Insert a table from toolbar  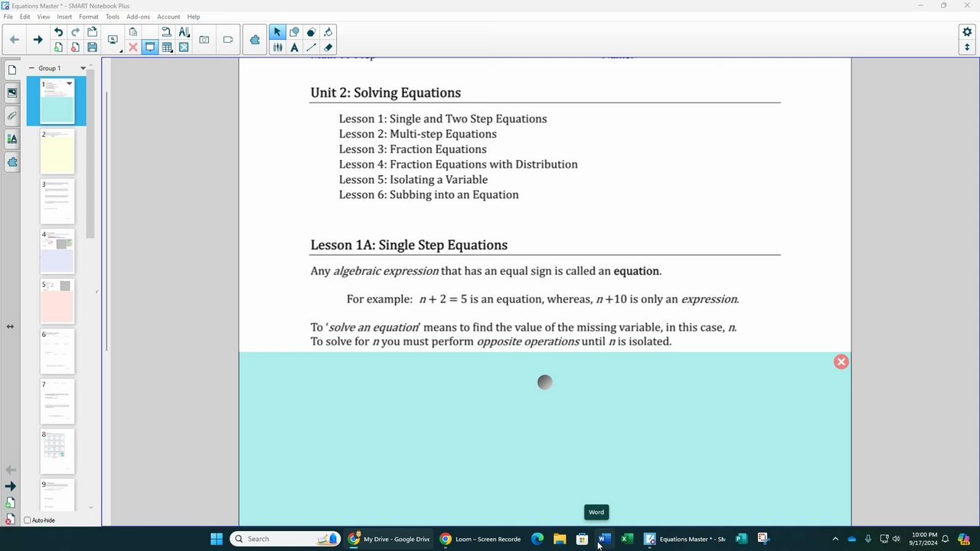tap(167, 47)
